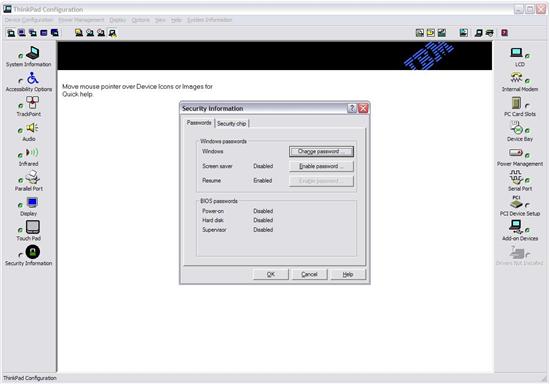Open the PCI Device Setup icon
This screenshot has height=384, width=550.
[x=516, y=202]
